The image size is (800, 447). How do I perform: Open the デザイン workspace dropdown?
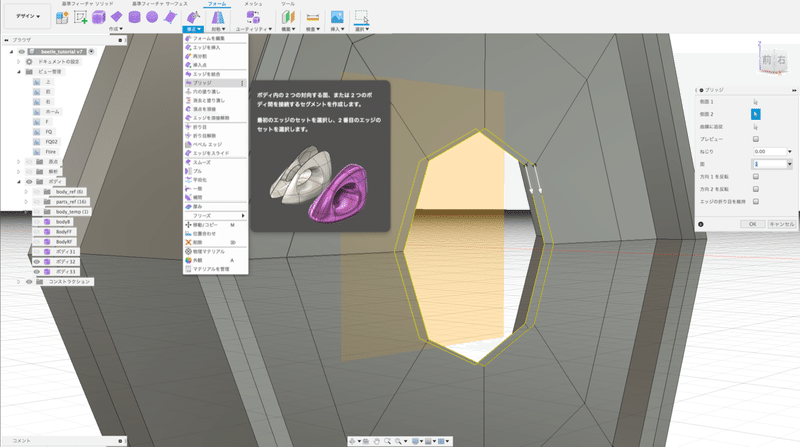pyautogui.click(x=28, y=16)
